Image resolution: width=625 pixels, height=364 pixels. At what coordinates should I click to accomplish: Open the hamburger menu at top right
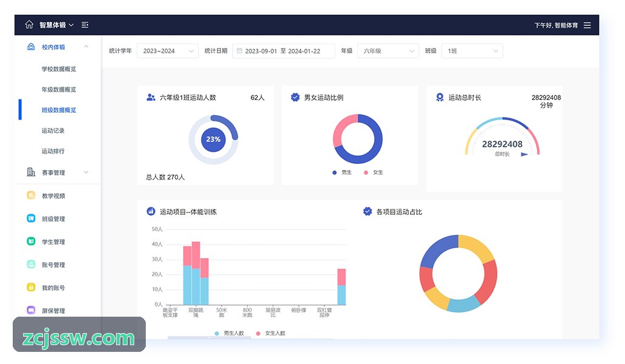[x=587, y=25]
